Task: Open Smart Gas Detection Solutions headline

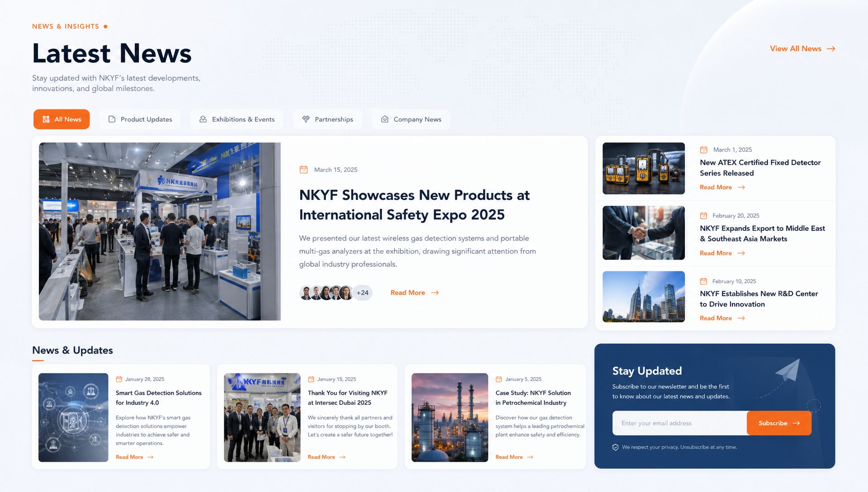Action: coord(159,398)
